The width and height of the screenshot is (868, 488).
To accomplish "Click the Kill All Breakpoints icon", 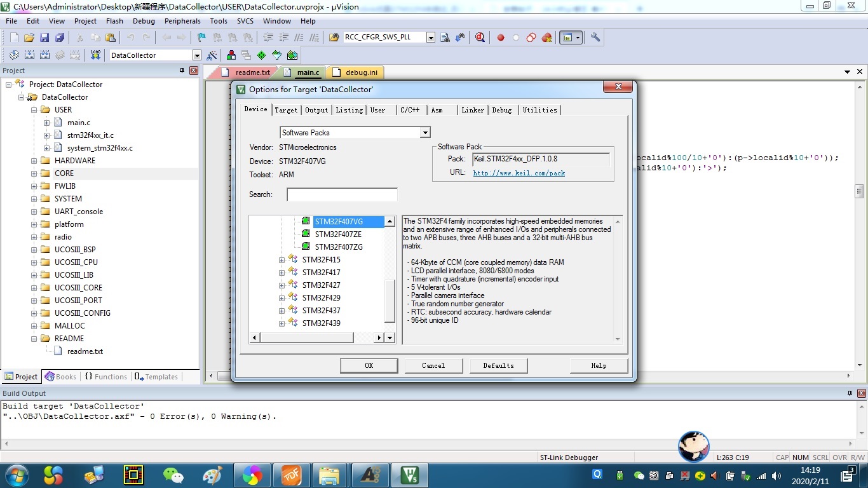I will tap(546, 37).
